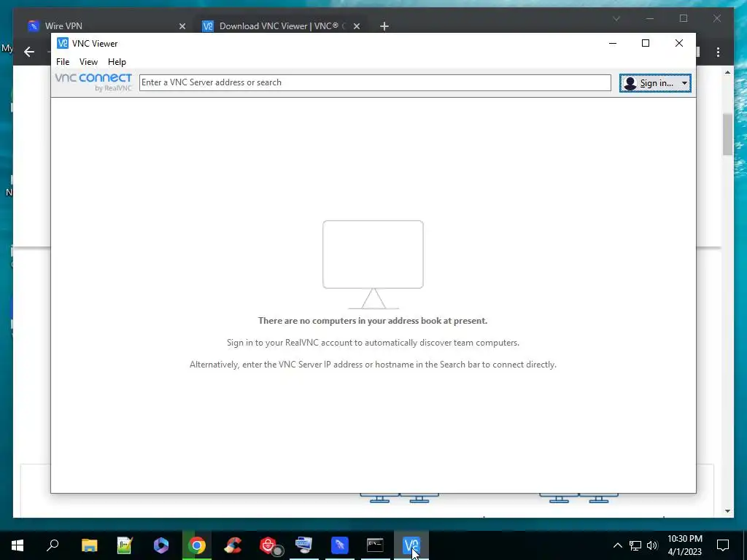Open Chrome tab search chevron
Screen dimensions: 747x560
pyautogui.click(x=616, y=18)
